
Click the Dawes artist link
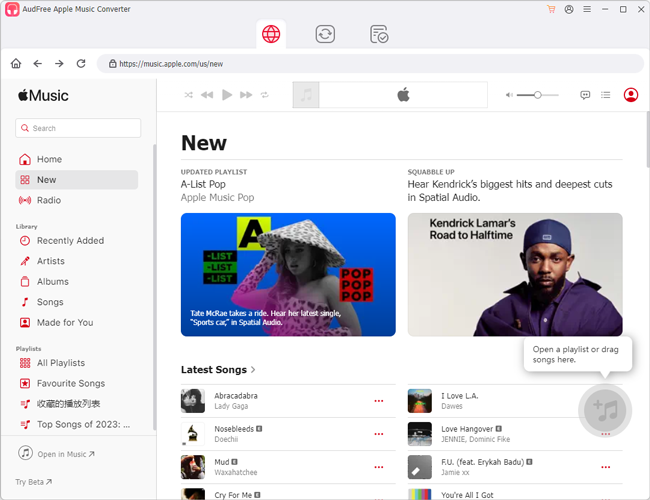(452, 406)
